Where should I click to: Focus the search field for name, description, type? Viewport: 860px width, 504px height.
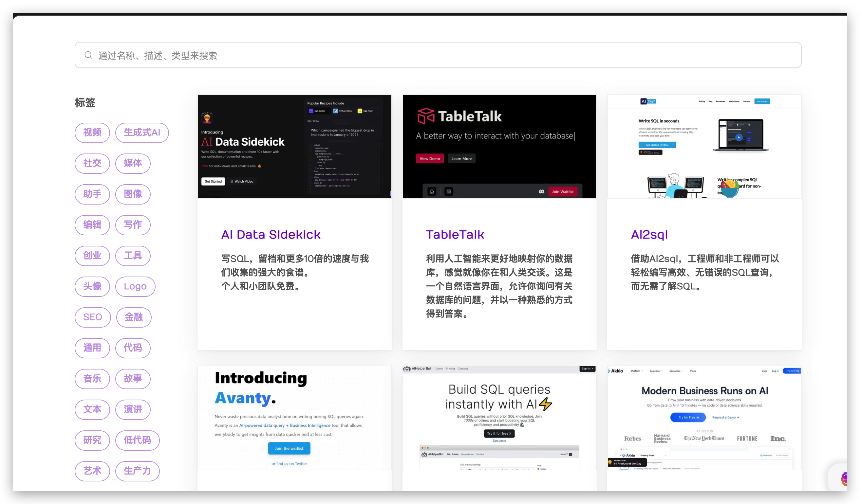point(438,55)
